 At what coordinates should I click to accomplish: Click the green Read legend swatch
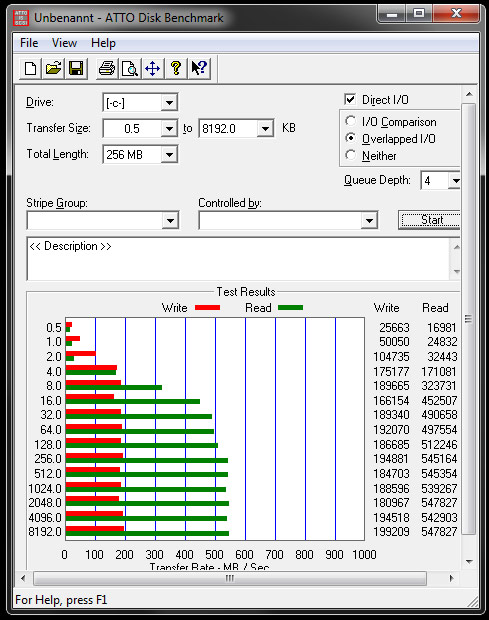291,308
